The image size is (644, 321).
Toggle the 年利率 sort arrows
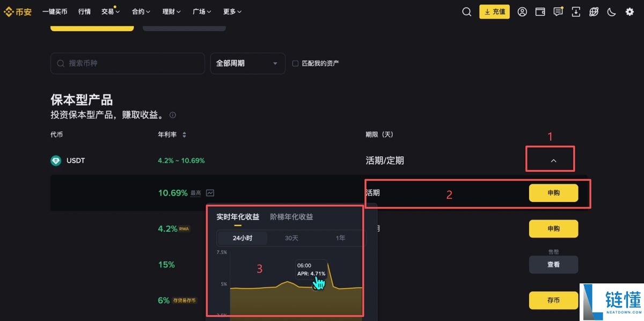184,135
